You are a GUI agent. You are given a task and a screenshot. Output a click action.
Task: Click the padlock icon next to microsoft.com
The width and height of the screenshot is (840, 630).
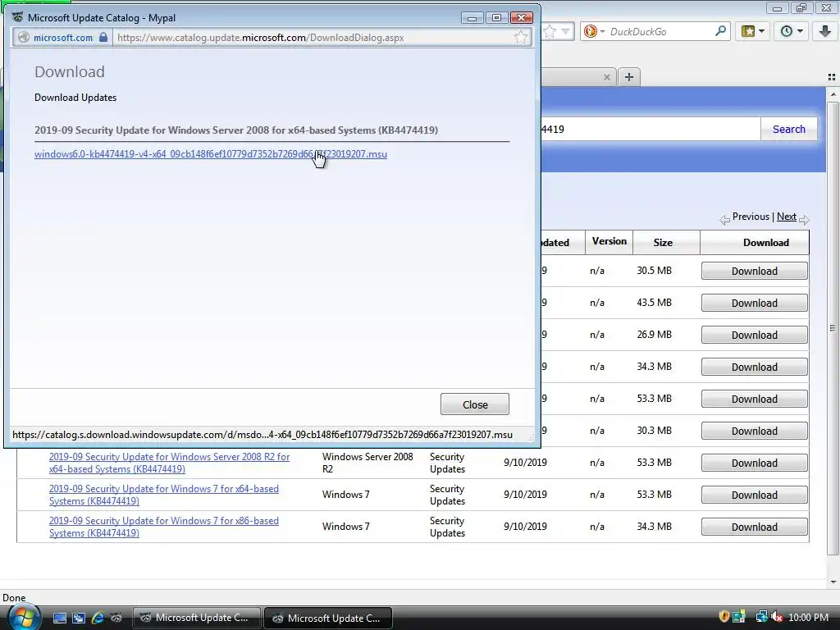click(x=103, y=38)
